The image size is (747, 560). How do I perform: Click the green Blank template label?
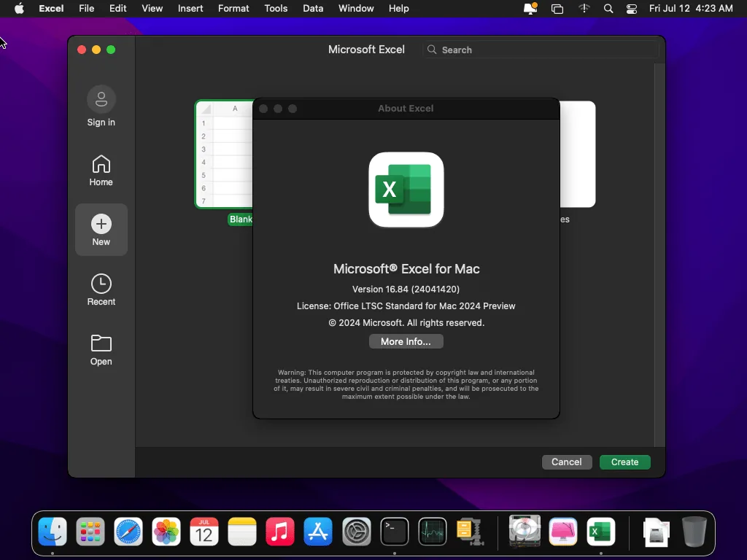tap(241, 219)
